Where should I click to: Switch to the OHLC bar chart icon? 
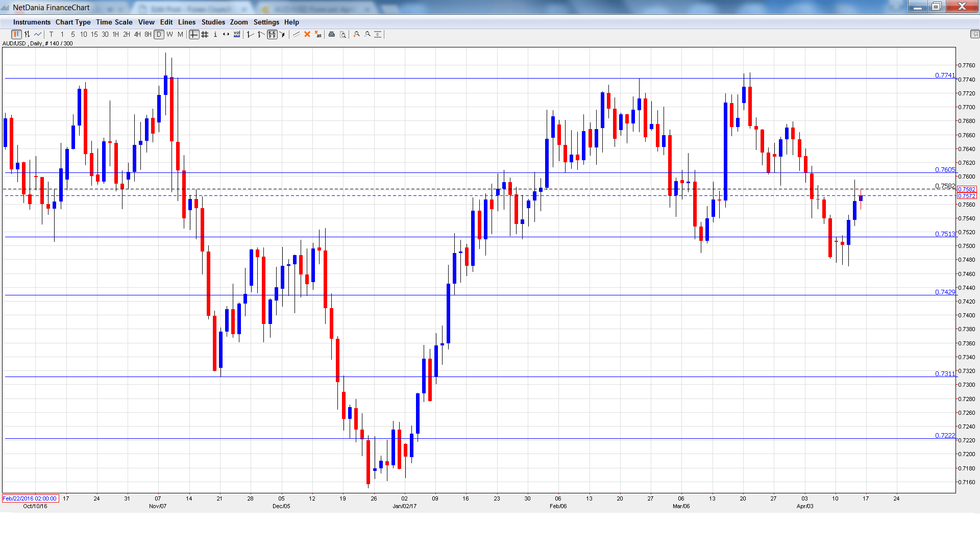(27, 34)
